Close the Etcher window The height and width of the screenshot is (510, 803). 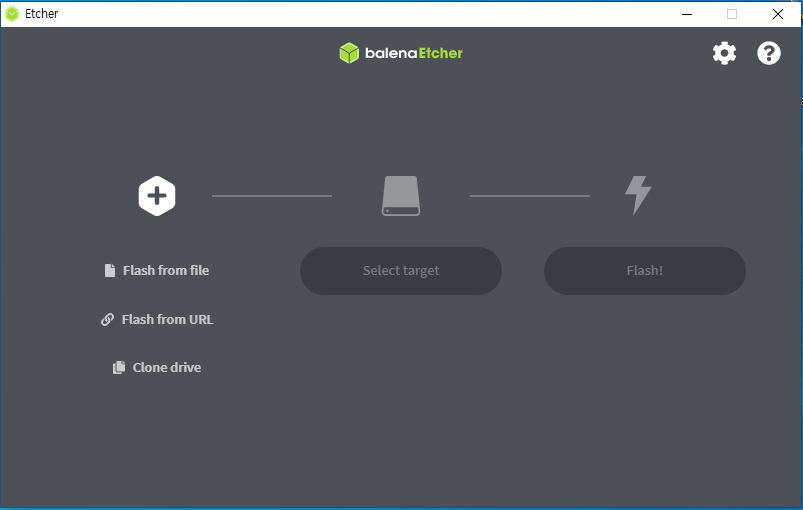pos(778,14)
